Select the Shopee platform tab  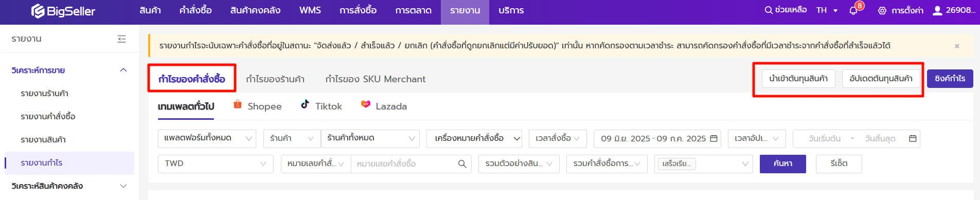(x=257, y=106)
